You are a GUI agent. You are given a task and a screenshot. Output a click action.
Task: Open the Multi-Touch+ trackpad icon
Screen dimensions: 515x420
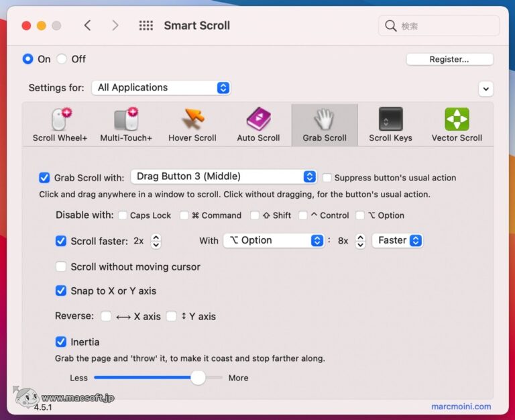[x=127, y=119]
